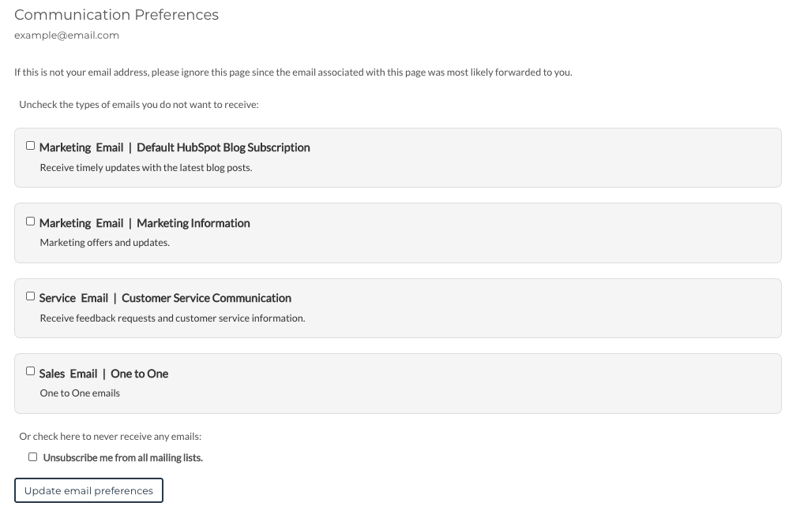Image resolution: width=800 pixels, height=525 pixels.
Task: Enable the Customer Service Communication checkbox
Action: [x=30, y=296]
